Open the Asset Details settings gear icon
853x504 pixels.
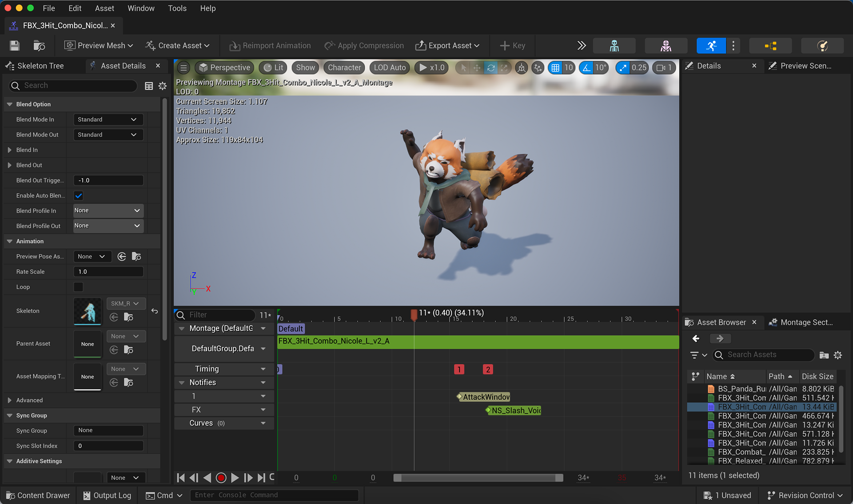(163, 86)
